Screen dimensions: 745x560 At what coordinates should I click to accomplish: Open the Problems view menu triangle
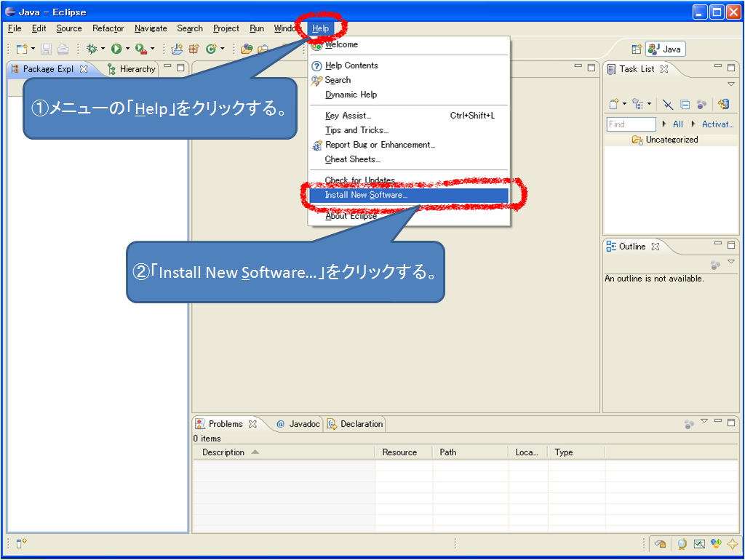click(x=704, y=421)
